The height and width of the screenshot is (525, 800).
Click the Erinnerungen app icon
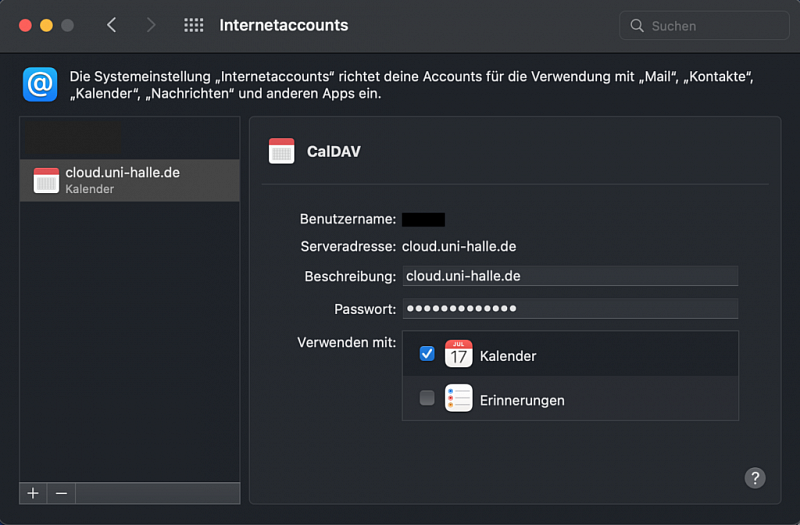pos(459,398)
